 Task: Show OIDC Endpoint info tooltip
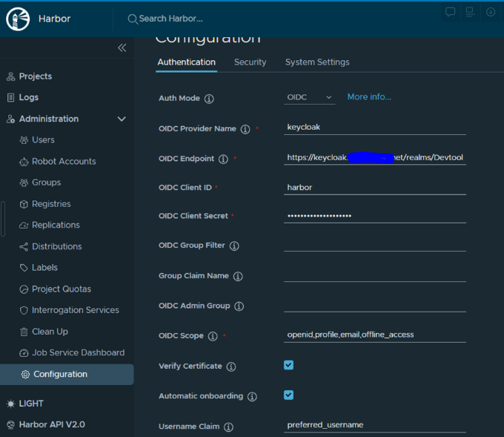click(223, 159)
